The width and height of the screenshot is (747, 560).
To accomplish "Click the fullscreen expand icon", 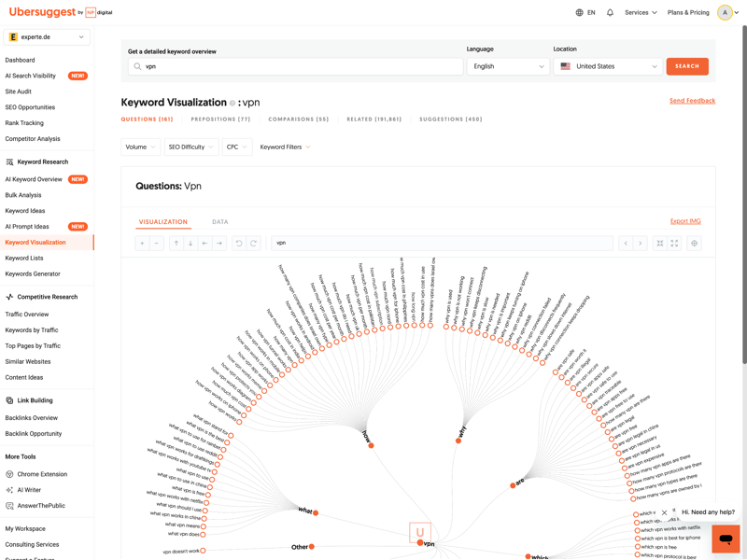I will (x=674, y=243).
